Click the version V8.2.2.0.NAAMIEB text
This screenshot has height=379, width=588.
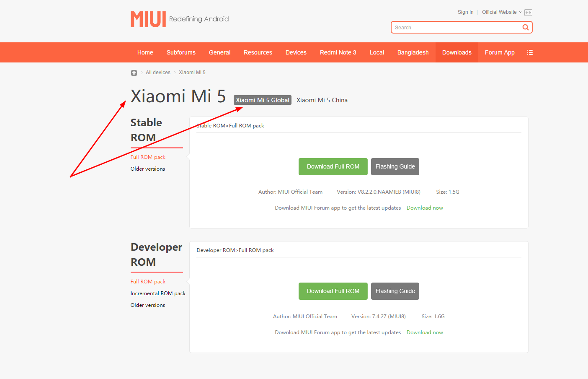coord(379,192)
